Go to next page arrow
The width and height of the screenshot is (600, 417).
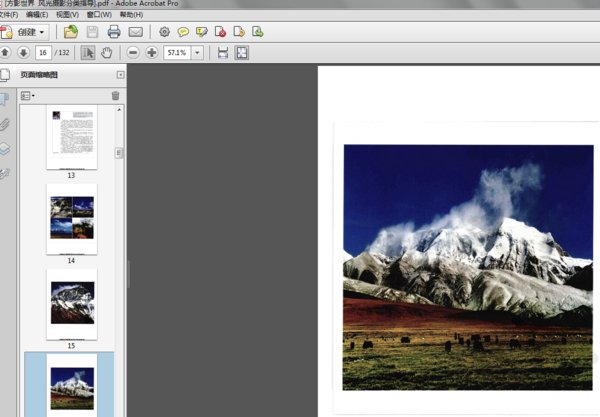pyautogui.click(x=23, y=52)
